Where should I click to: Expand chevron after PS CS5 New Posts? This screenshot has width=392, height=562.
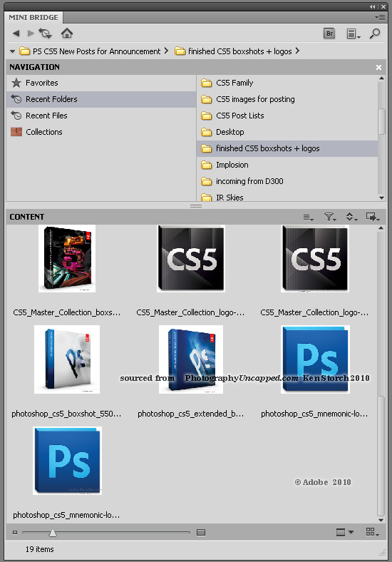tap(166, 51)
